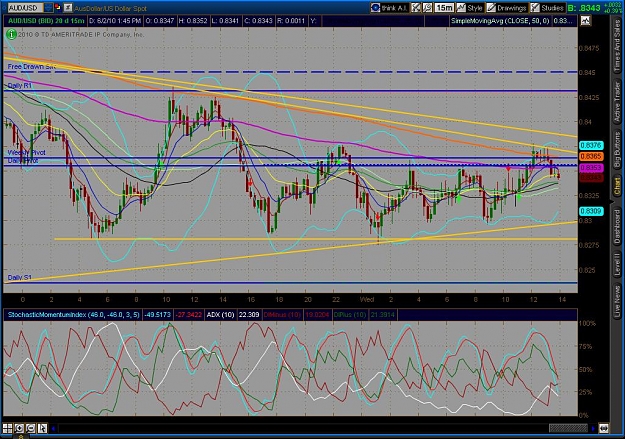
Task: Click the scroll right arrow on time scrollbar
Action: point(593,429)
